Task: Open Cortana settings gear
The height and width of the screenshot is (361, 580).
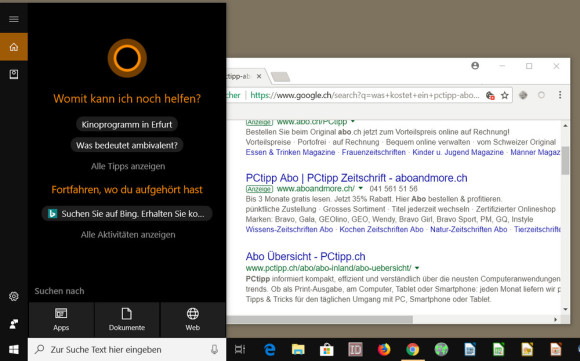Action: (x=14, y=296)
